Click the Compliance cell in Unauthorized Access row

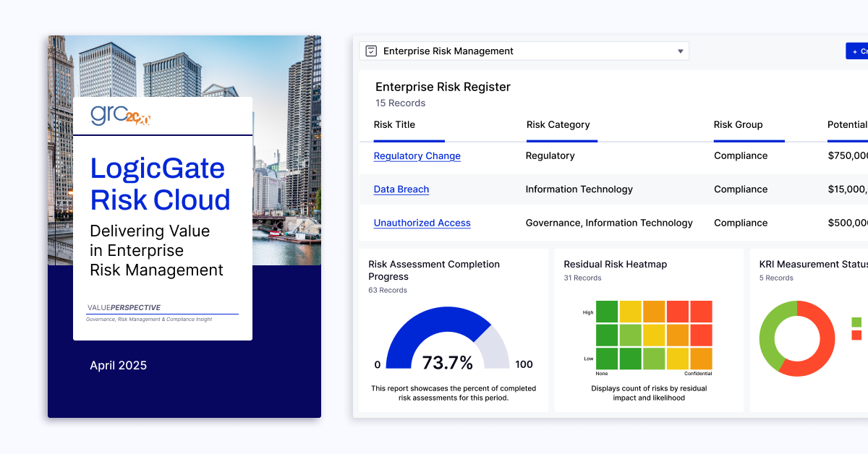(x=741, y=223)
